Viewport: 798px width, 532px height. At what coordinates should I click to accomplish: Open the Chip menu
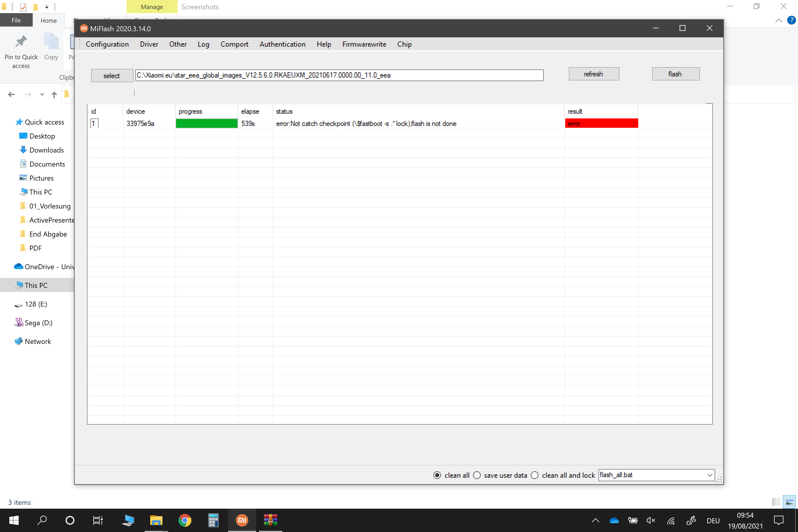404,44
